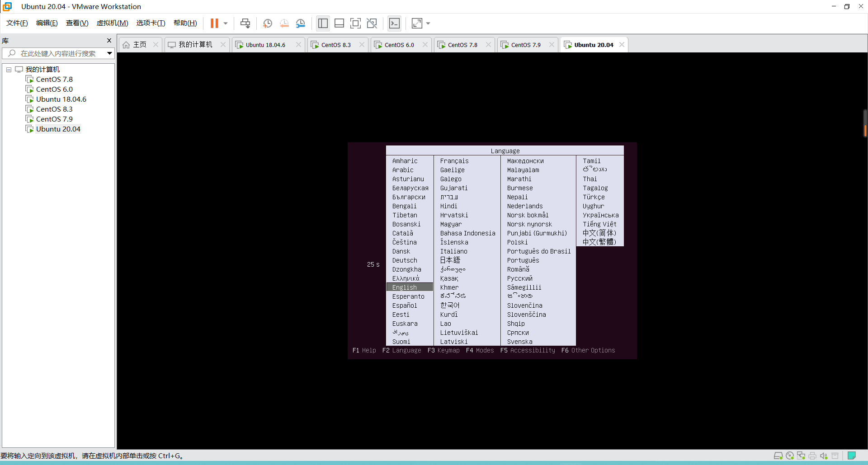Viewport: 868px width, 465px height.
Task: Choose Français in the Language list
Action: (x=454, y=161)
